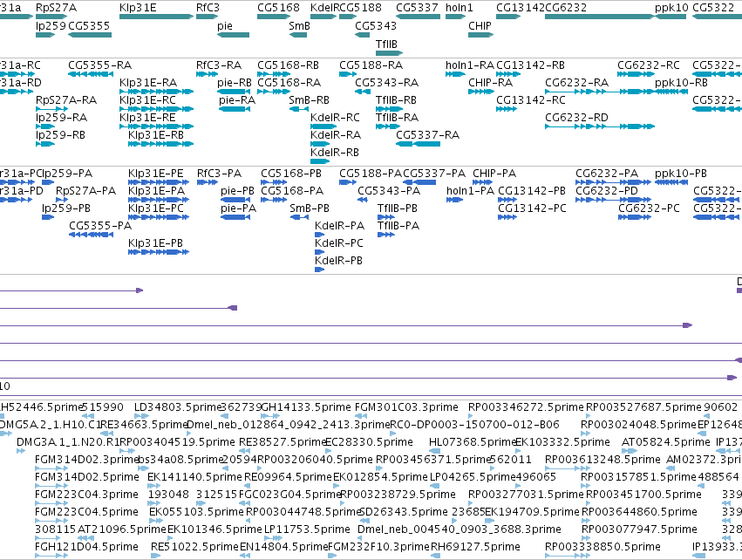Viewport: 742px width, 560px height.
Task: Select the pie-PA protein label
Action: [238, 208]
